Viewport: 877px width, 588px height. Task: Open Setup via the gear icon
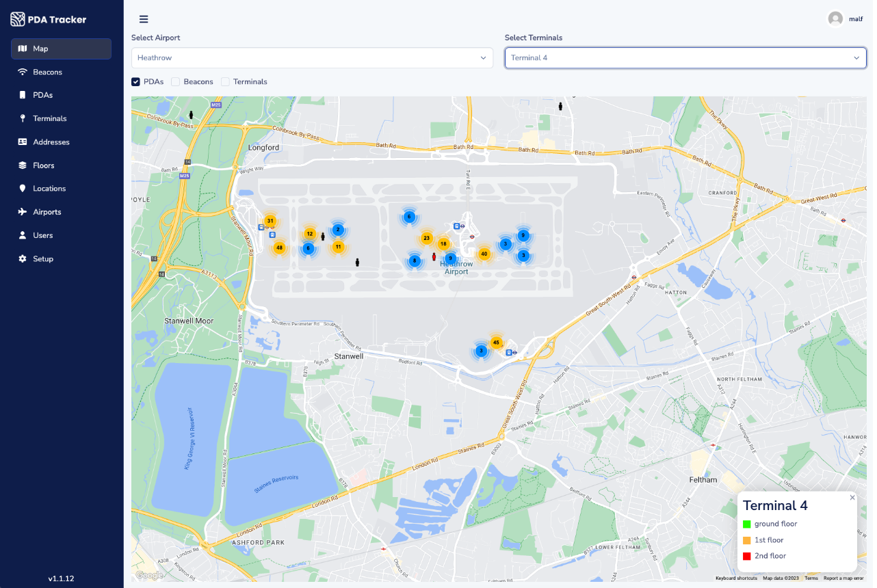[x=23, y=259]
